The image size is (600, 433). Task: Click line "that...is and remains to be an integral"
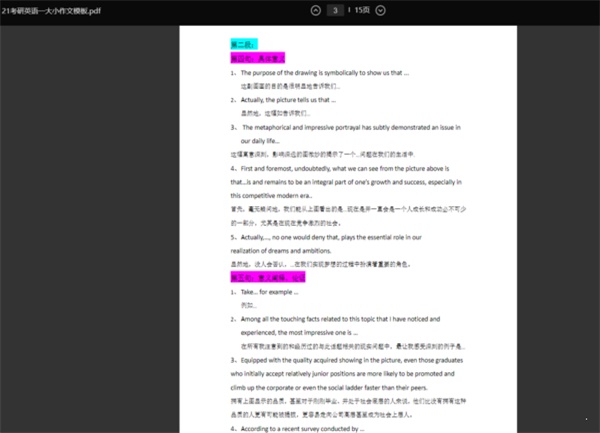point(346,182)
